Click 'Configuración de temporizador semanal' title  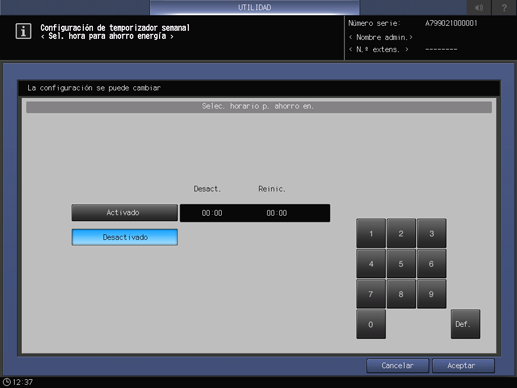click(115, 28)
